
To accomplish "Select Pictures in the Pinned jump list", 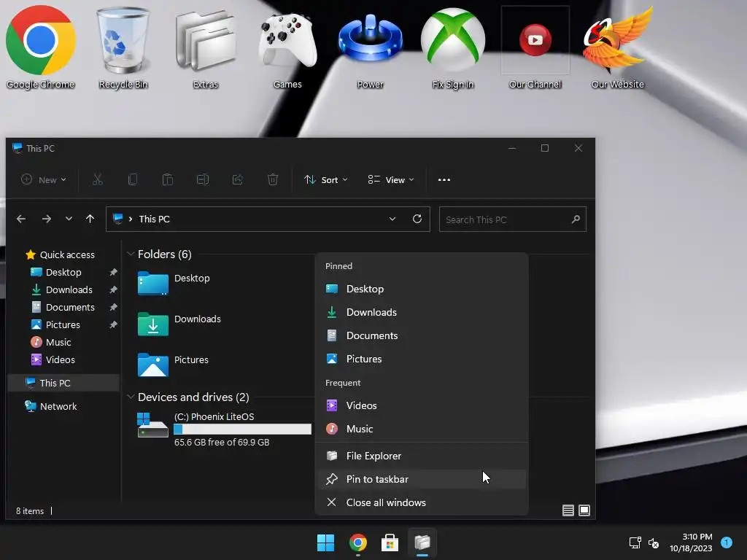I will coord(422,359).
